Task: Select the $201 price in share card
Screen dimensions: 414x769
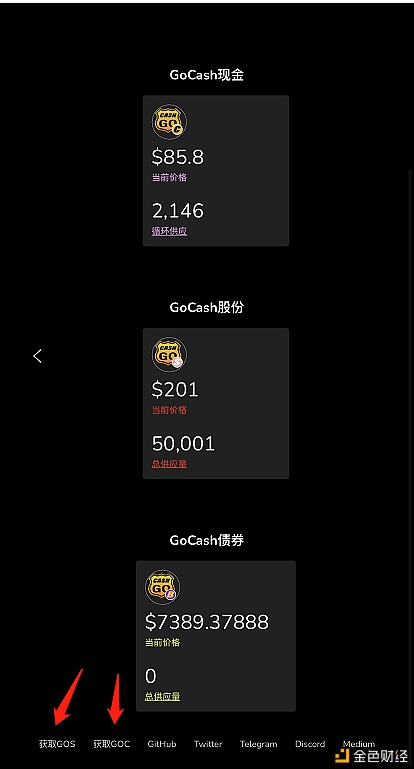Action: 175,389
